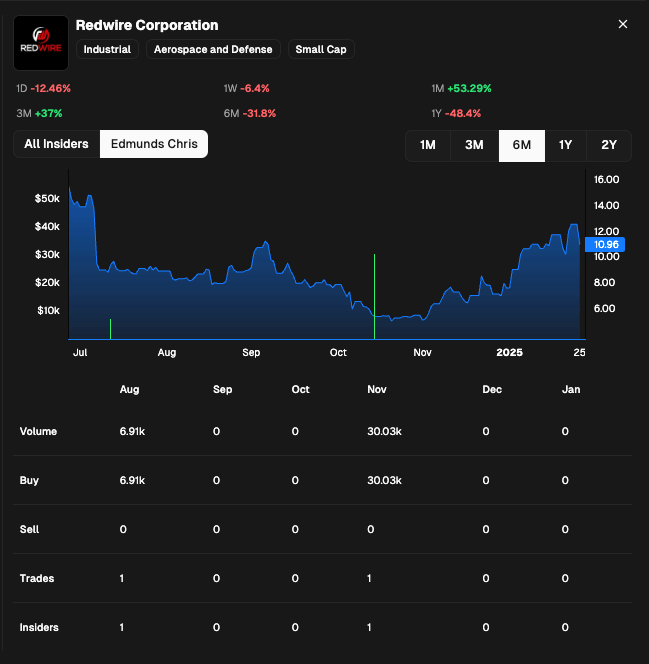The height and width of the screenshot is (664, 649).
Task: Switch to Edmunds Chris tab
Action: pos(154,144)
